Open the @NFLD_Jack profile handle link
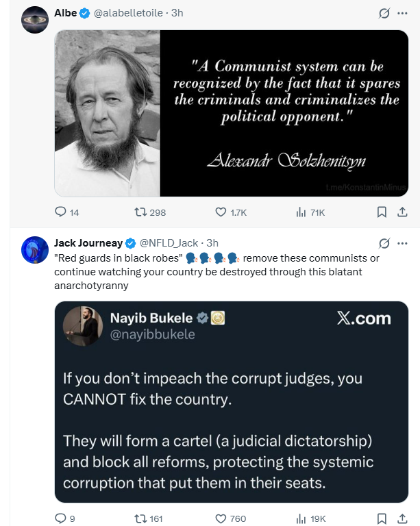This screenshot has height=526, width=420. click(169, 243)
